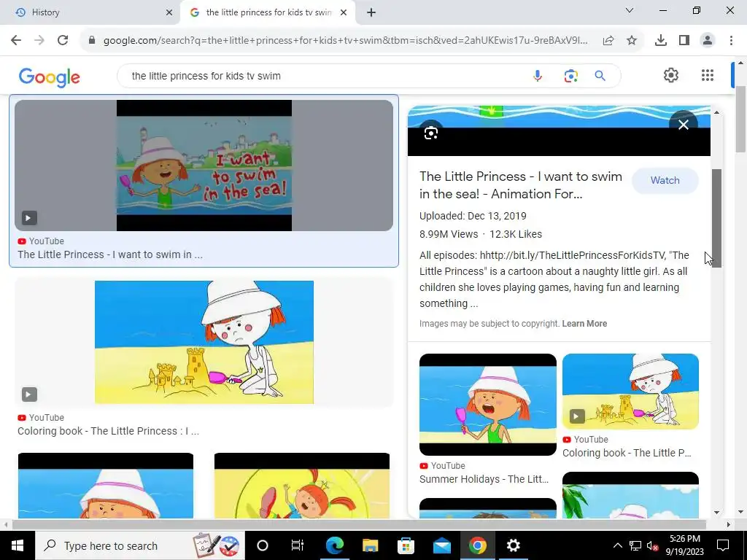Show hidden system tray icons
Screen dimensions: 747x560
617,545
